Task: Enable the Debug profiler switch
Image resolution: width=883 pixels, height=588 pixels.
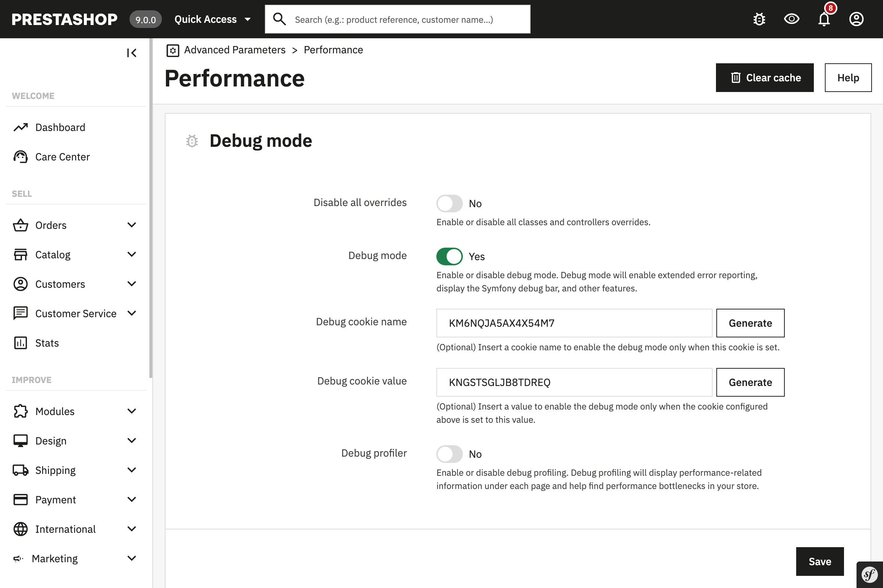Action: coord(449,454)
